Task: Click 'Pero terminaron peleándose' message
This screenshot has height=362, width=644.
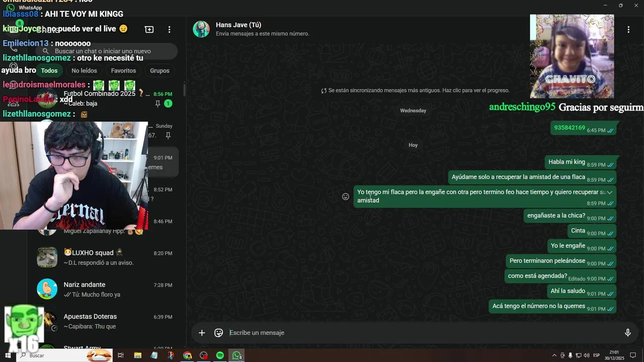Action: (x=561, y=261)
